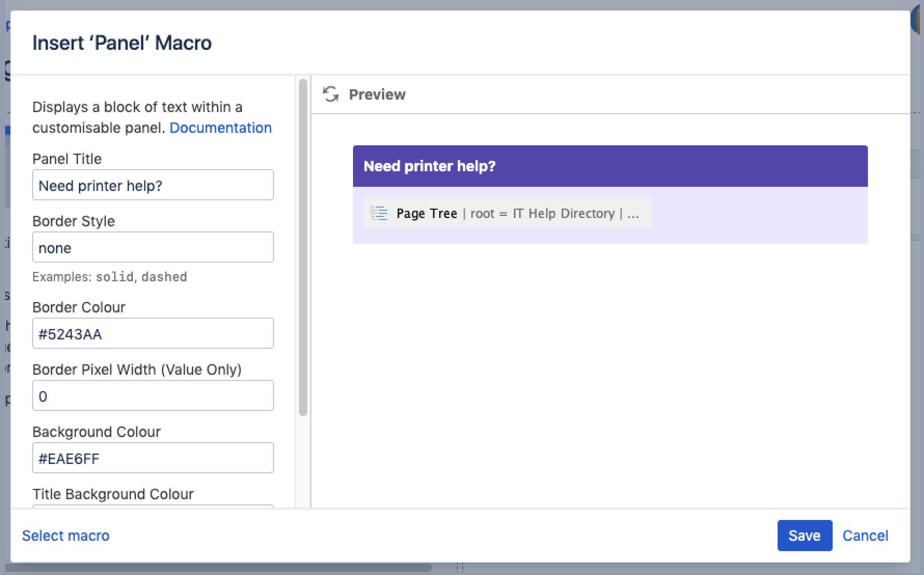Click the Border Pixel Width input
The height and width of the screenshot is (575, 924).
(153, 396)
